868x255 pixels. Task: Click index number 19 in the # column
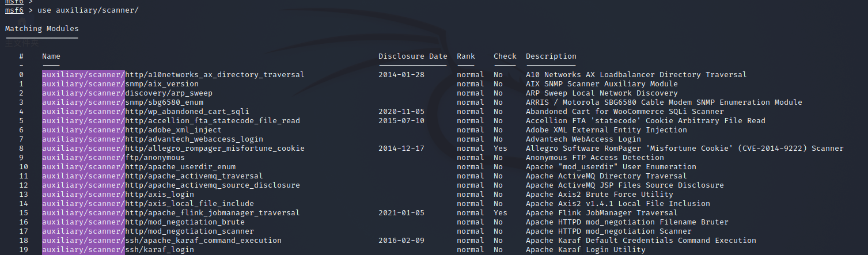24,250
